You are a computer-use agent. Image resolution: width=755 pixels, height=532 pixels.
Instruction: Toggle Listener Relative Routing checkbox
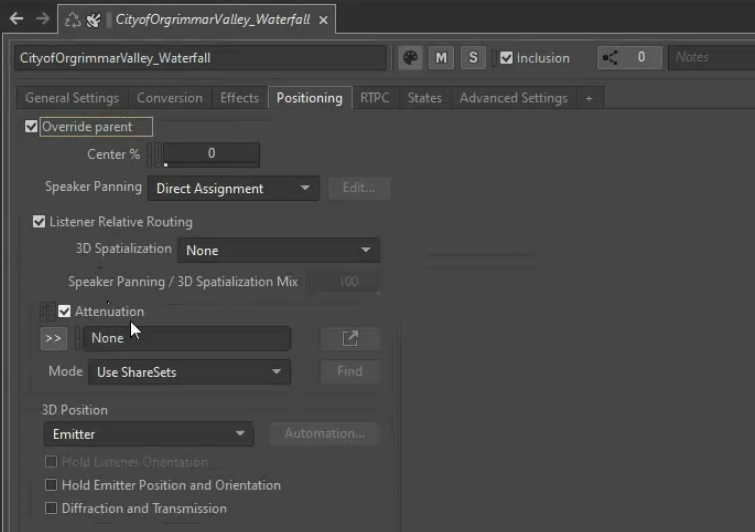[39, 222]
